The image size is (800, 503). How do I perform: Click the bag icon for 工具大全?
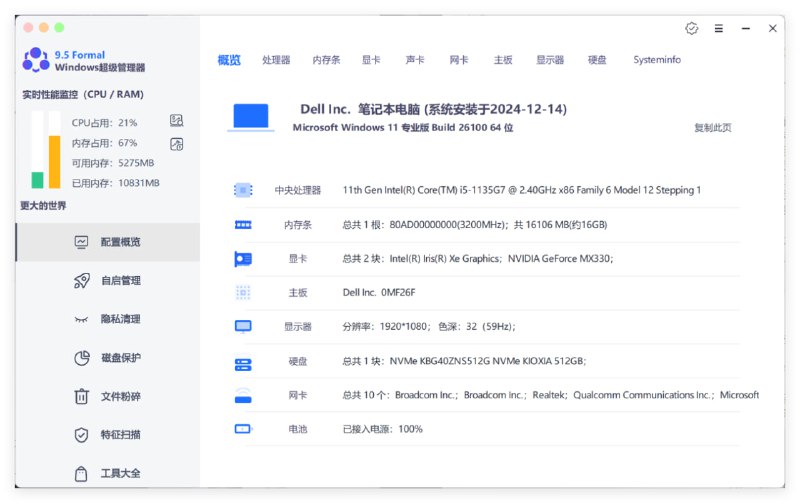point(81,474)
